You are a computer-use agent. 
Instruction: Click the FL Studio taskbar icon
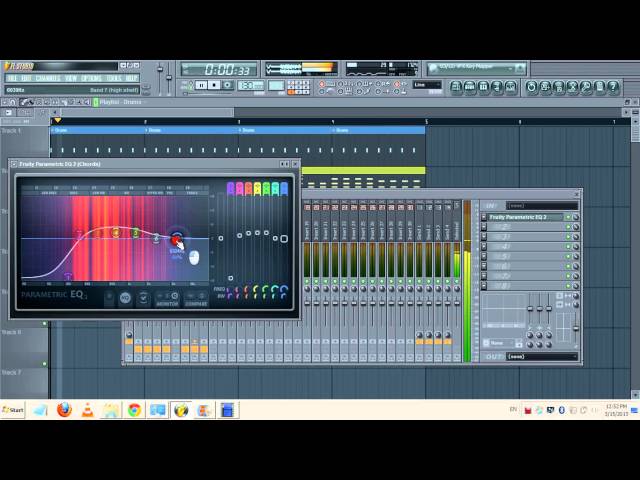[181, 410]
